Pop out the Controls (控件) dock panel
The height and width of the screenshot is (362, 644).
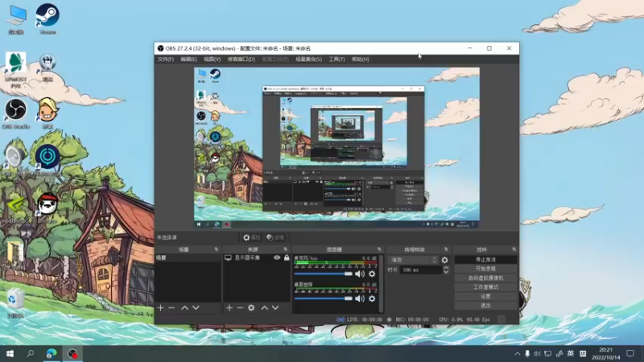tap(514, 249)
